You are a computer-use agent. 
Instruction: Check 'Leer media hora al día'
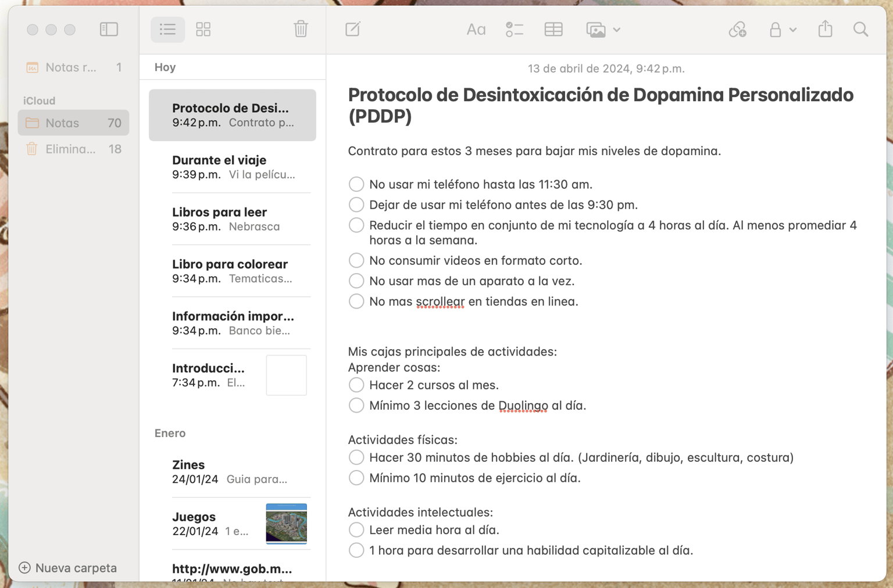[356, 530]
